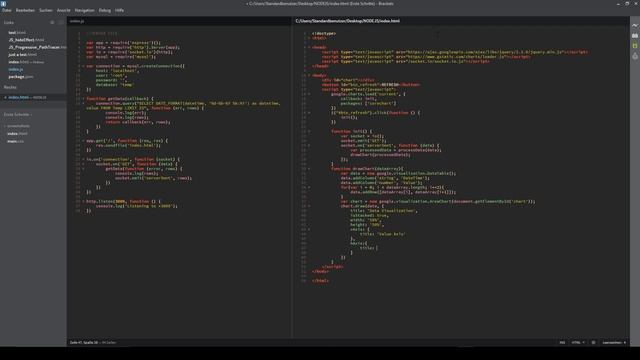640x360 pixels.
Task: Select package.json in working files
Action: tap(21, 77)
